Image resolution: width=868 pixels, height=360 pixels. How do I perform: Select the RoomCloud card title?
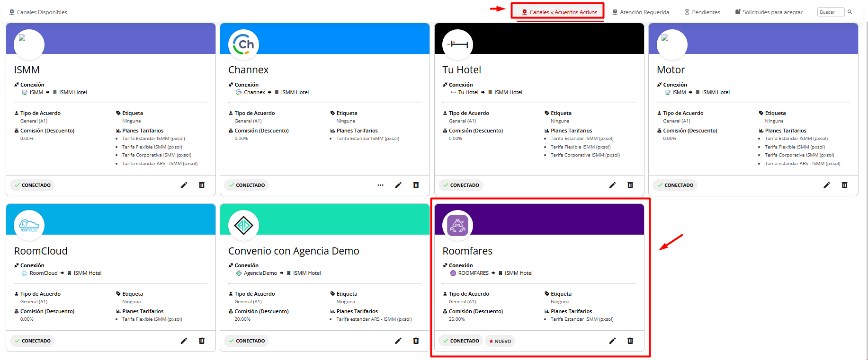point(41,251)
